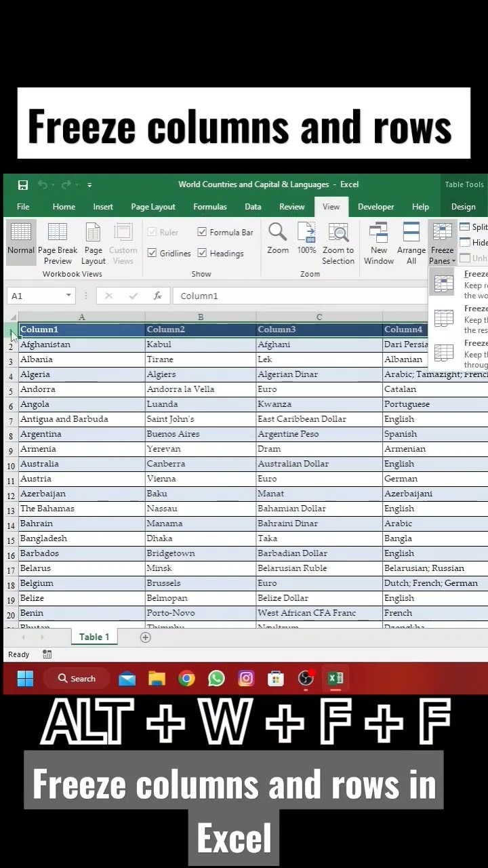
Task: Click the Excel icon in taskbar
Action: (x=335, y=678)
